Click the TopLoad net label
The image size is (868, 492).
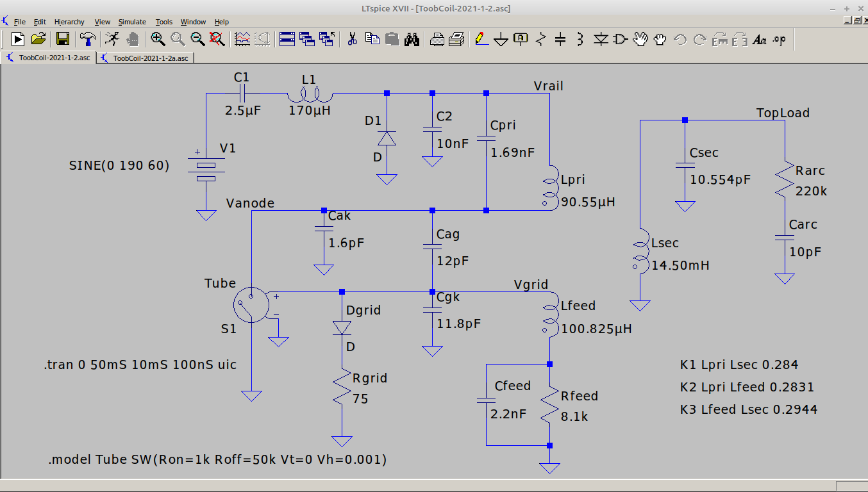[x=783, y=113]
